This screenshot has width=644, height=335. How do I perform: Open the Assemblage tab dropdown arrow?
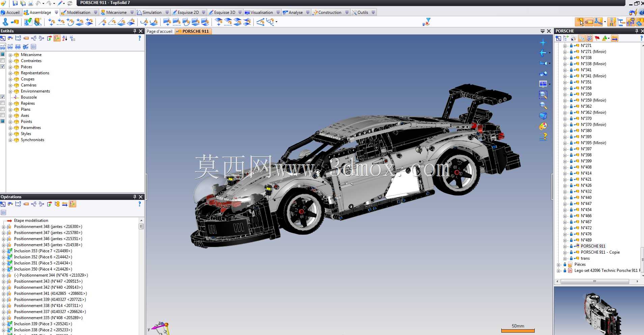56,12
